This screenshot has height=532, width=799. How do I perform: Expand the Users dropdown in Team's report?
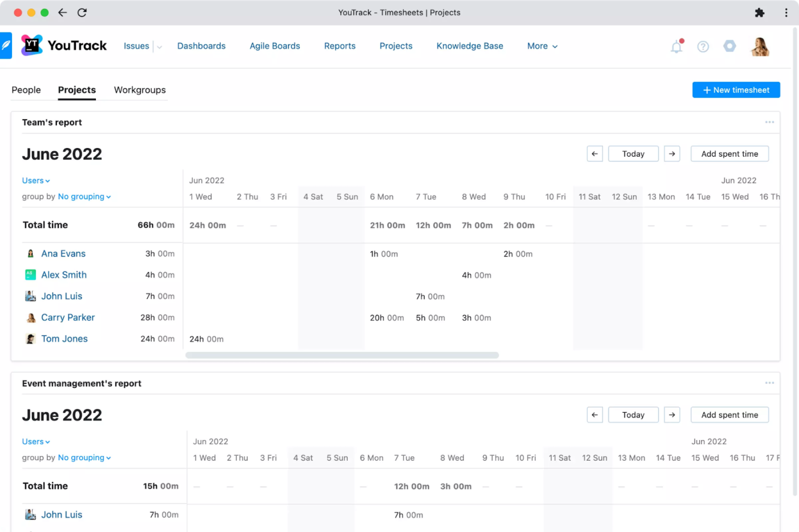point(36,181)
